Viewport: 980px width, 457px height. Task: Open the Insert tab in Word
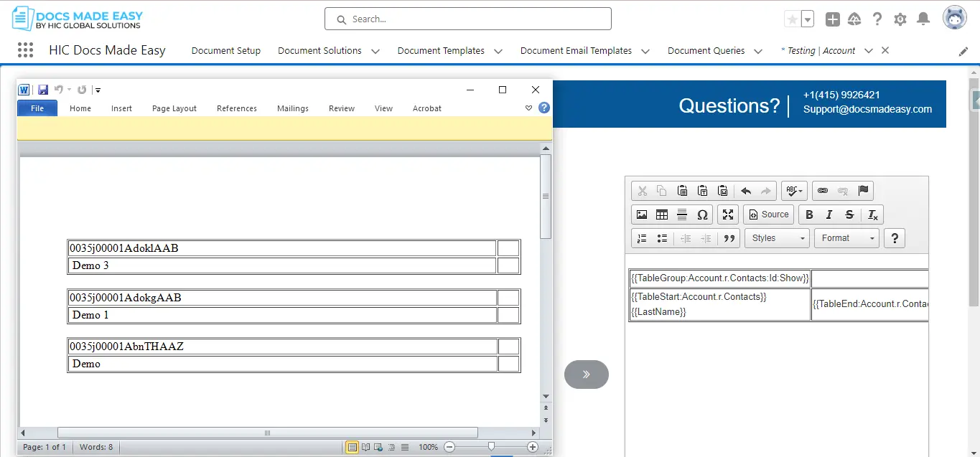coord(121,108)
